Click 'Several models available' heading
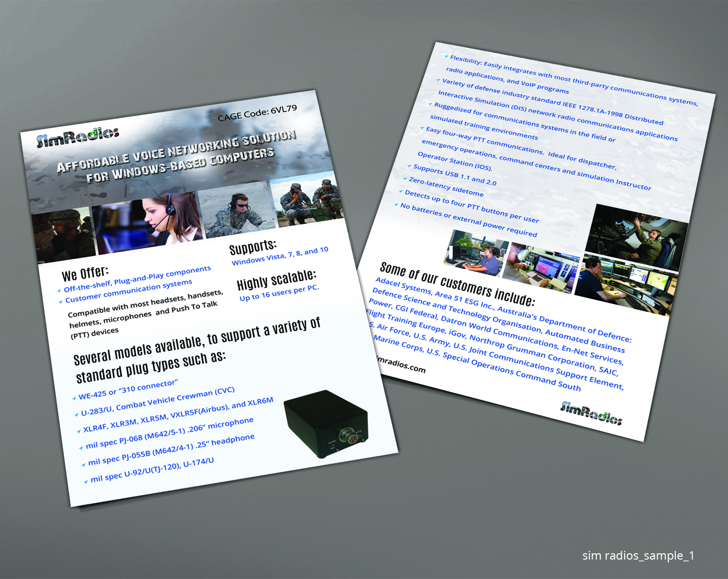The width and height of the screenshot is (728, 579). [198, 350]
